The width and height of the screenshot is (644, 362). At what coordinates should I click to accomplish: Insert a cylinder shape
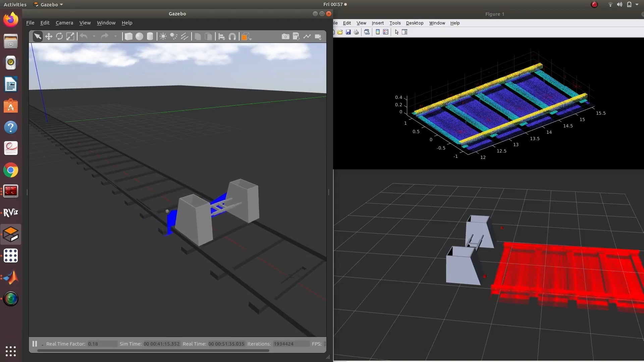tap(150, 37)
